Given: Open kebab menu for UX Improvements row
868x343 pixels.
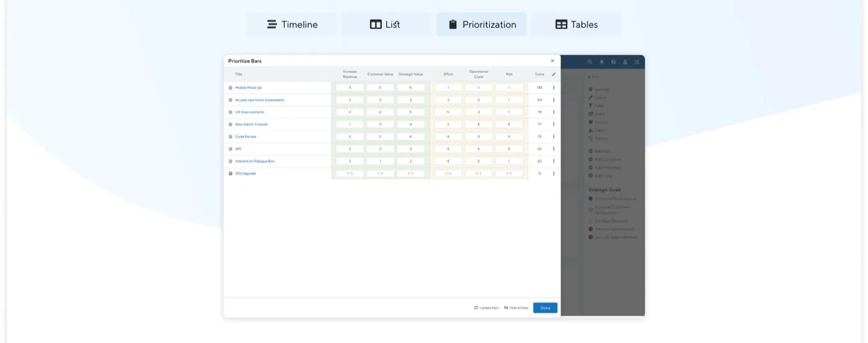Looking at the screenshot, I should [554, 112].
